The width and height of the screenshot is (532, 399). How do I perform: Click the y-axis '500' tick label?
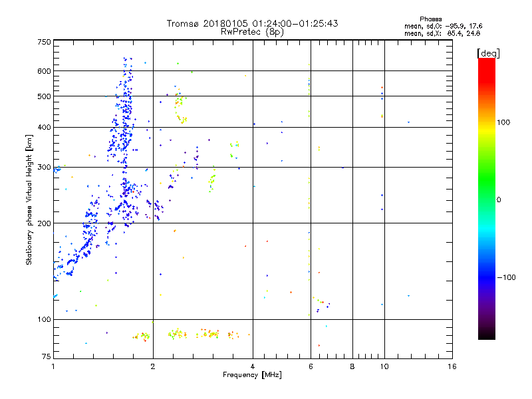(x=44, y=96)
